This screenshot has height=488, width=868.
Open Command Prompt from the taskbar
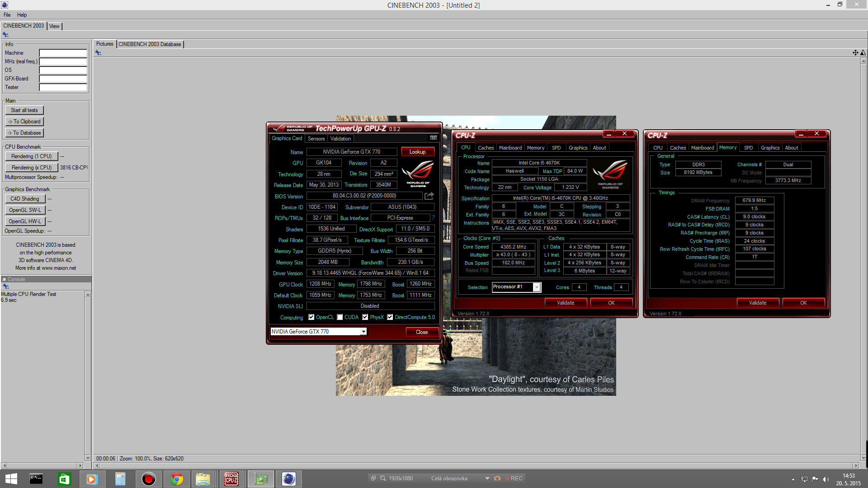pos(36,479)
